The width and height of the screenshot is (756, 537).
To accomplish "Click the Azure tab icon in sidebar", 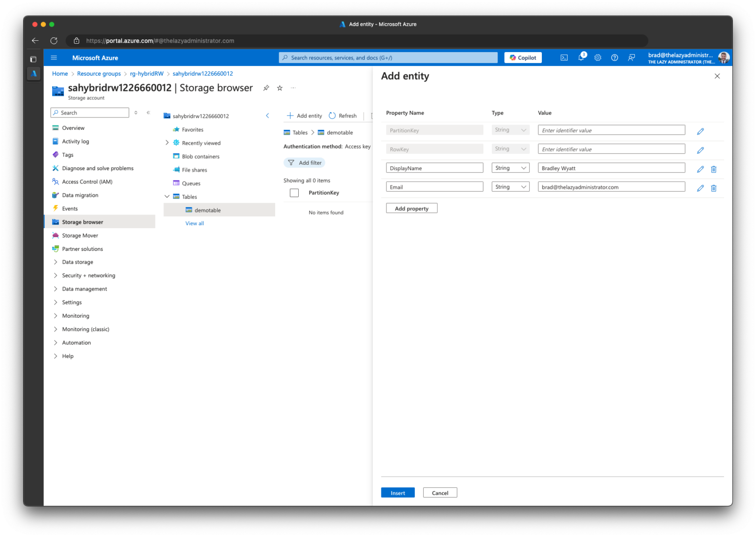I will (33, 74).
